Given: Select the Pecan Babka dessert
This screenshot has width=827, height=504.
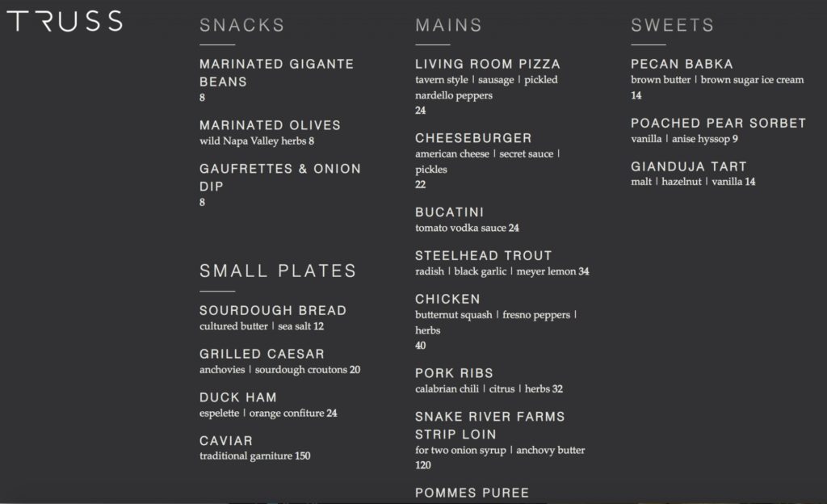Looking at the screenshot, I should click(682, 65).
